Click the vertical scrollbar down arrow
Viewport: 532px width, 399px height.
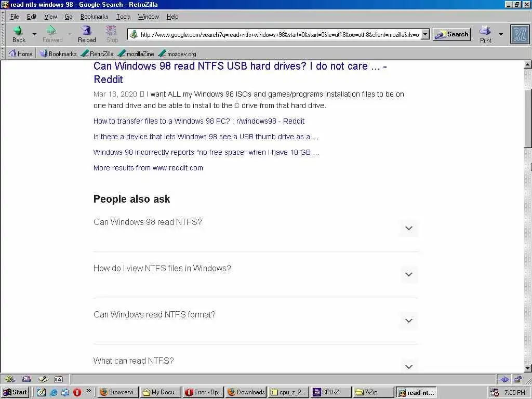tap(528, 368)
